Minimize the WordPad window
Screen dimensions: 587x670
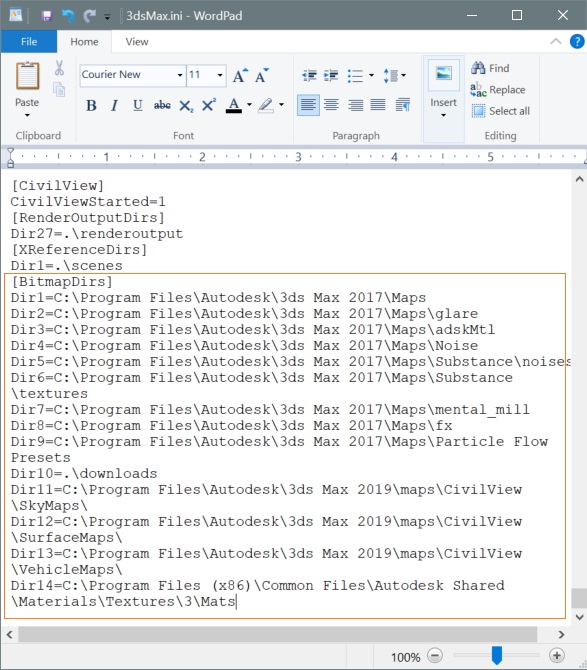click(x=472, y=15)
